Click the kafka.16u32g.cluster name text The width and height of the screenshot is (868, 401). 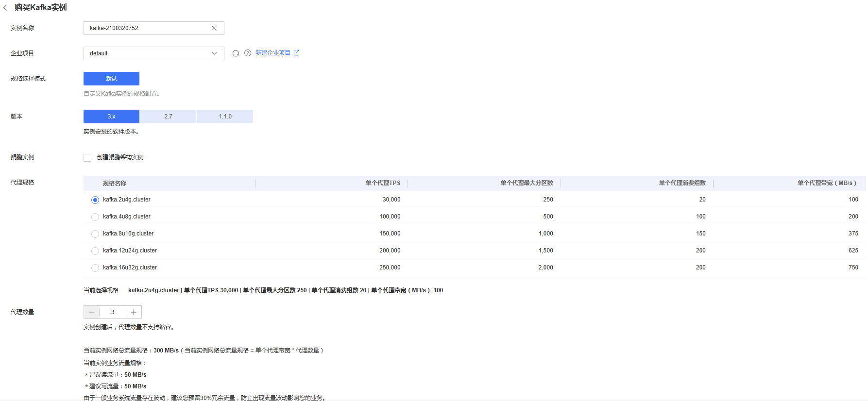(130, 267)
